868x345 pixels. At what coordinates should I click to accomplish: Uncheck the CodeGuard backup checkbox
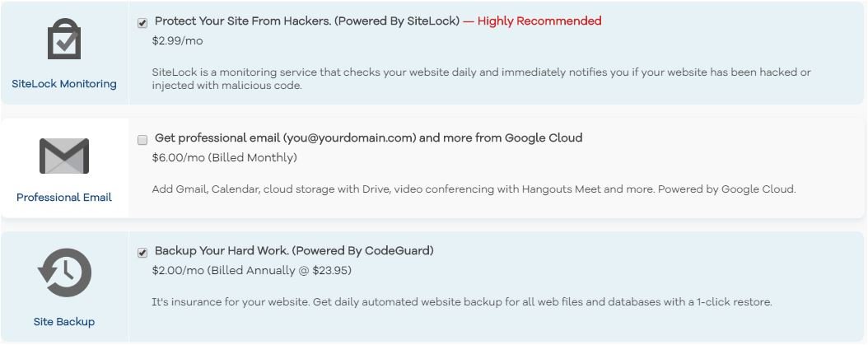(x=142, y=253)
